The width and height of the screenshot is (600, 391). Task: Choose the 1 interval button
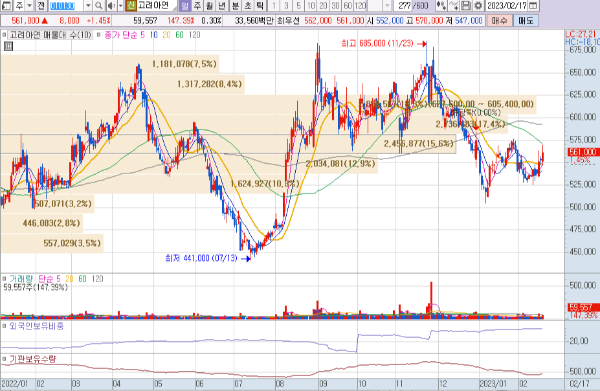(274, 6)
